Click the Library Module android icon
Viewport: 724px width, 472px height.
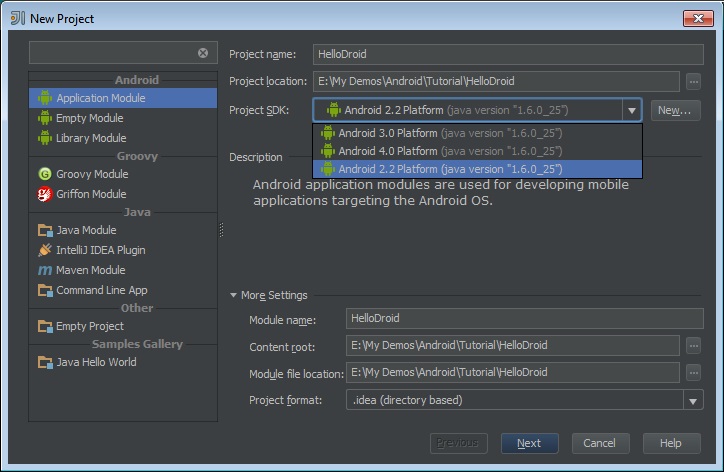pyautogui.click(x=45, y=138)
